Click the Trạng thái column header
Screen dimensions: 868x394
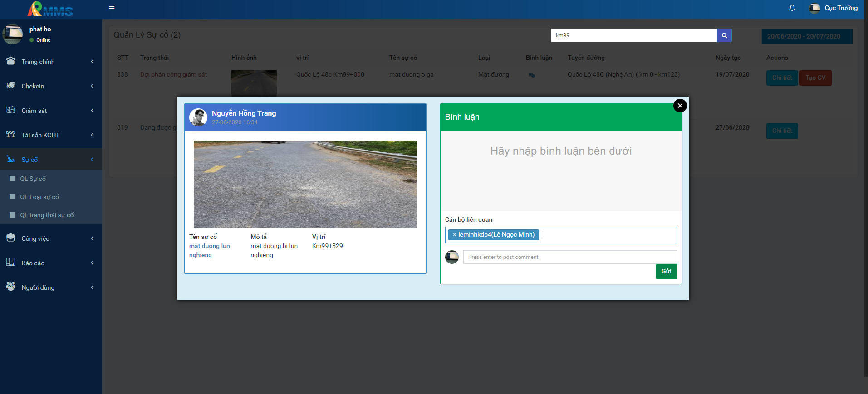pos(154,58)
